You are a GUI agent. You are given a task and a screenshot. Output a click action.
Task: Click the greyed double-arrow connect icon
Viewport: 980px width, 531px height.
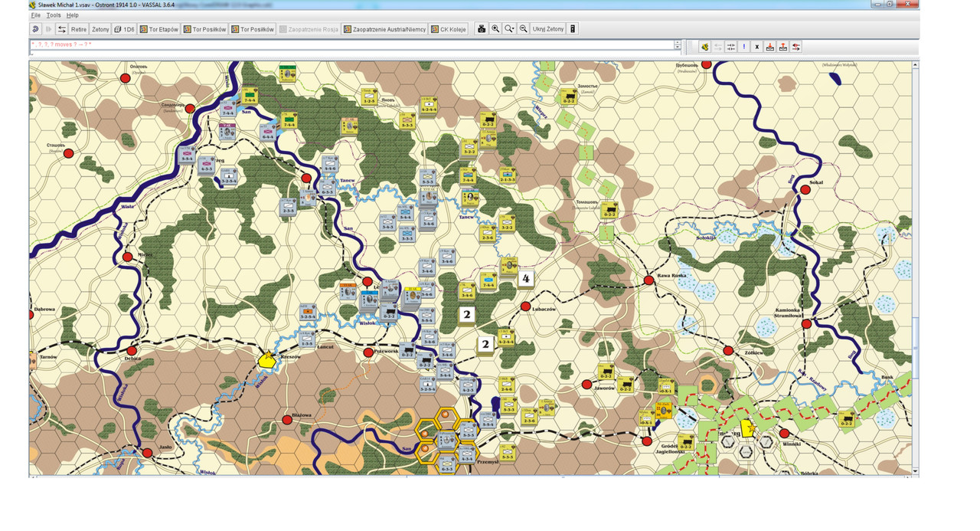717,47
